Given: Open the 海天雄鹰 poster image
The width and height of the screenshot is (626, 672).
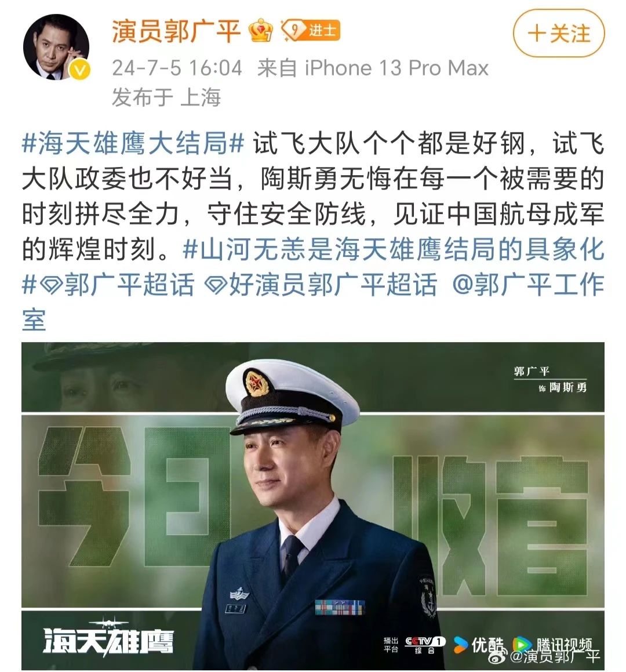Looking at the screenshot, I should [313, 506].
